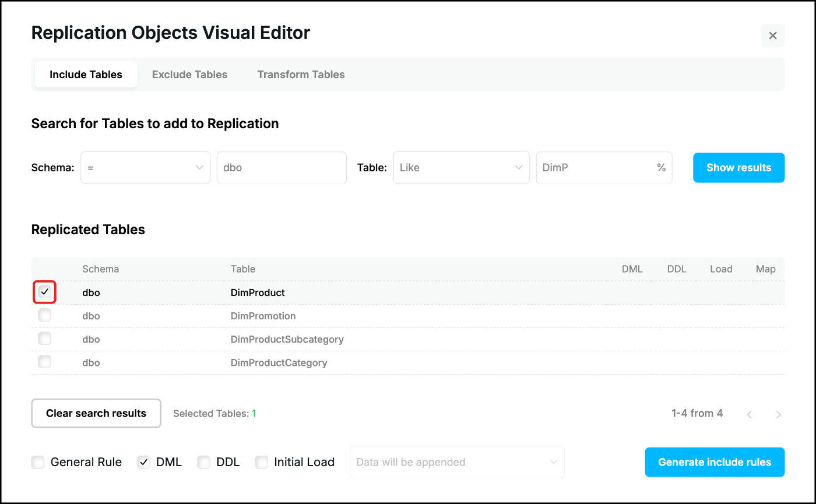Check the DimPromotion table checkbox
Viewport: 816px width, 504px height.
pos(44,315)
